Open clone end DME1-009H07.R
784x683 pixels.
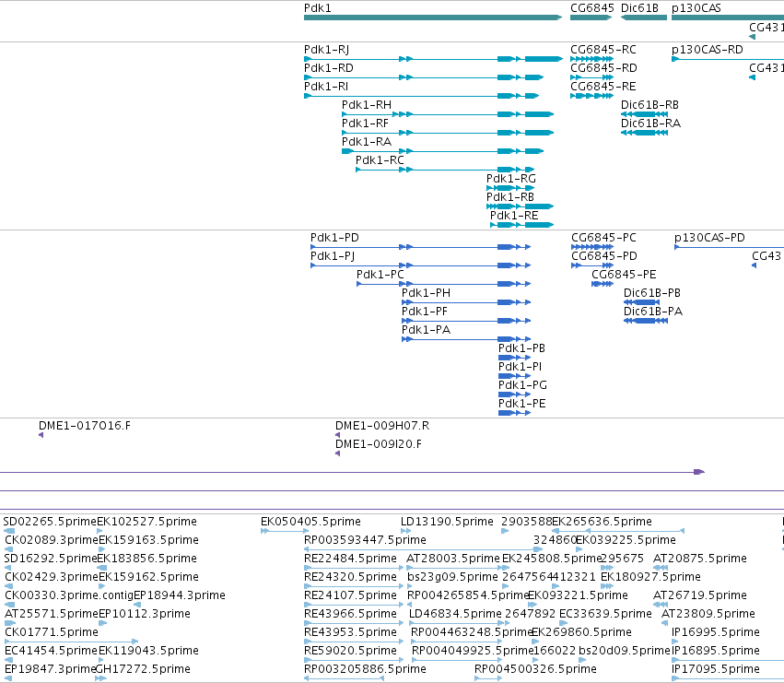tap(382, 426)
